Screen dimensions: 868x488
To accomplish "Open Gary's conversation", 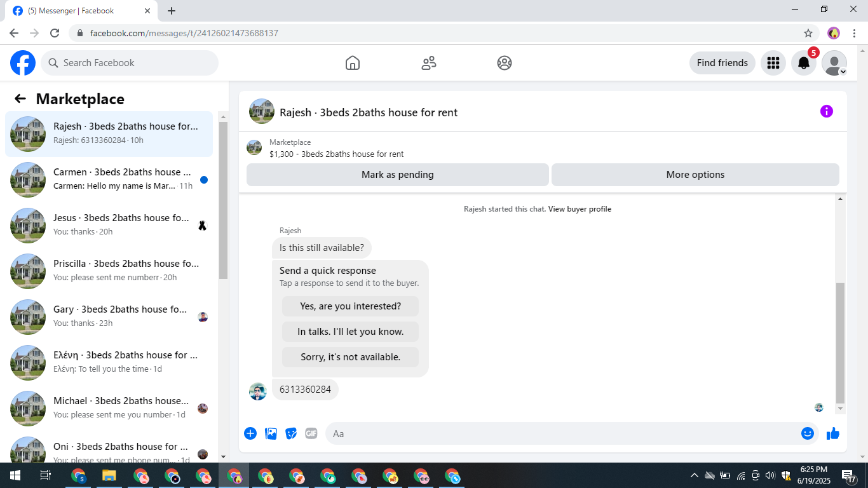I will pos(109,317).
